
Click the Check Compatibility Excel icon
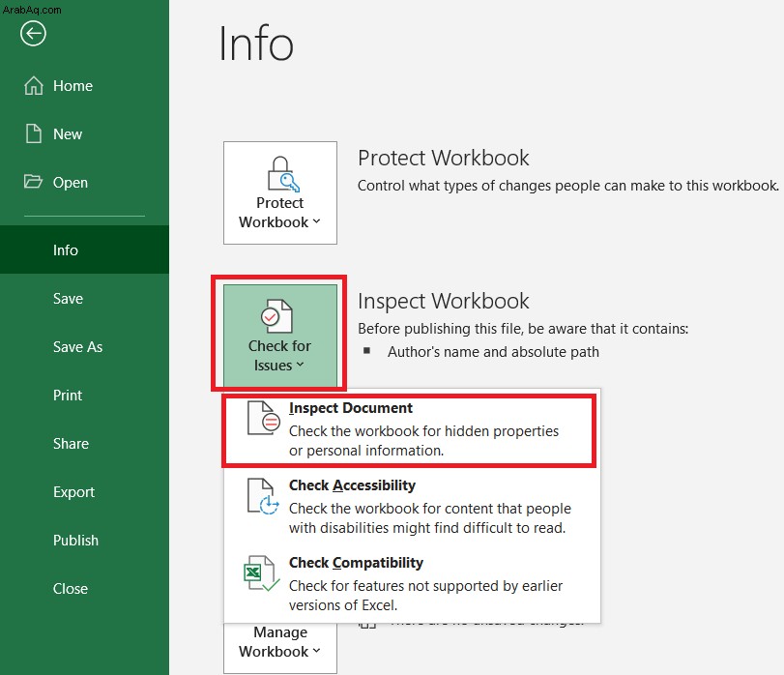click(x=261, y=573)
